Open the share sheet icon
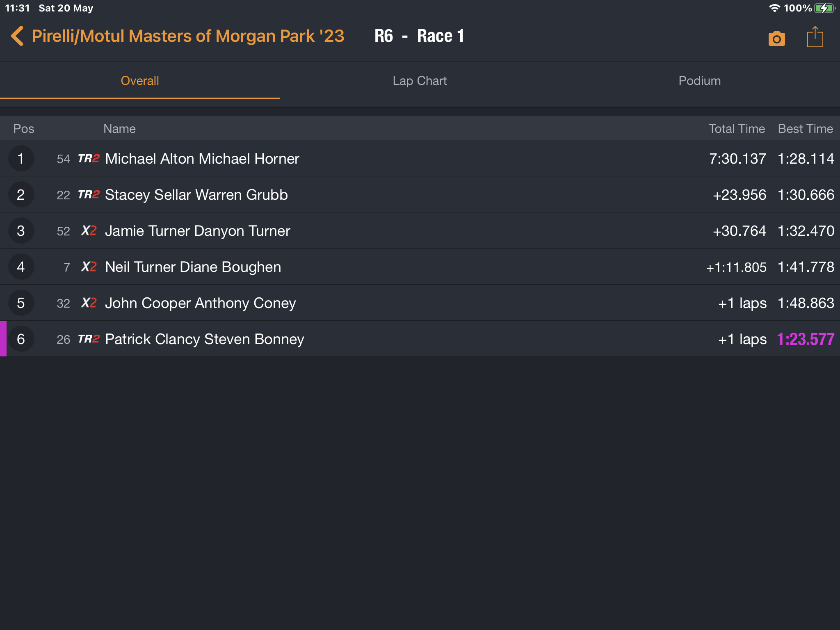 (815, 37)
